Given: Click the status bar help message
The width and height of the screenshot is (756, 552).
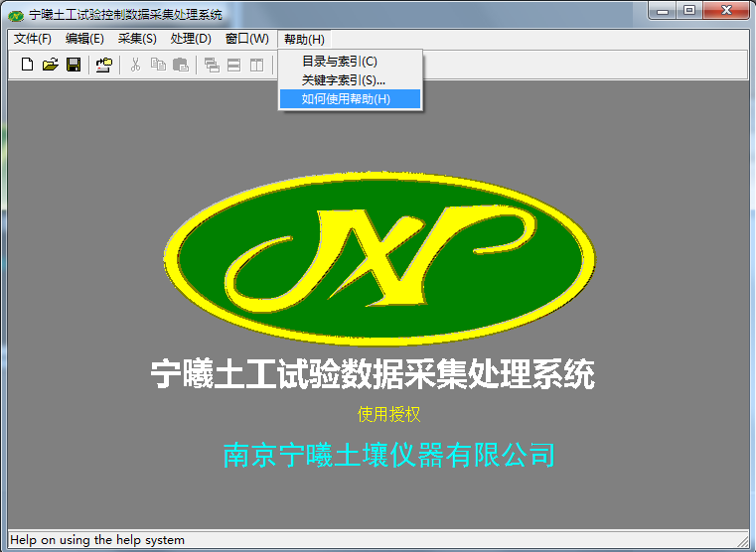Looking at the screenshot, I should pos(97,540).
